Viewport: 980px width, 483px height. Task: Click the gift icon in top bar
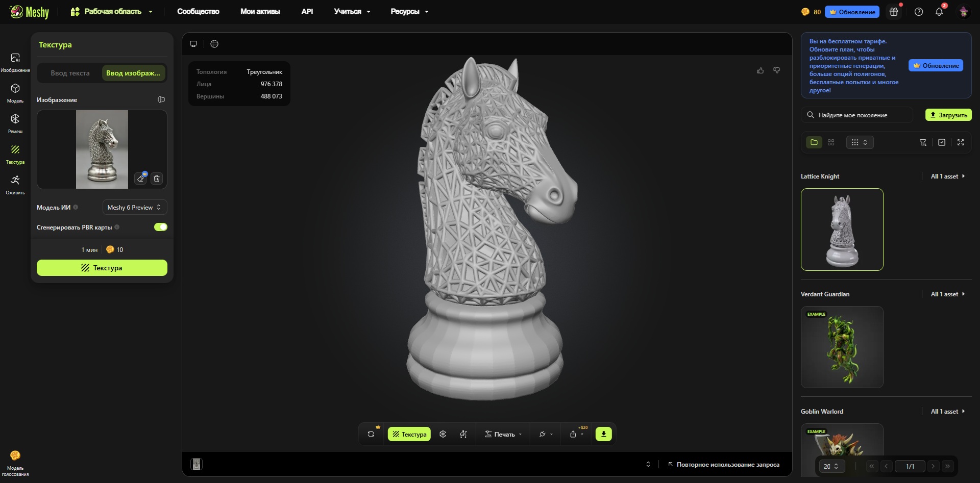pos(894,12)
